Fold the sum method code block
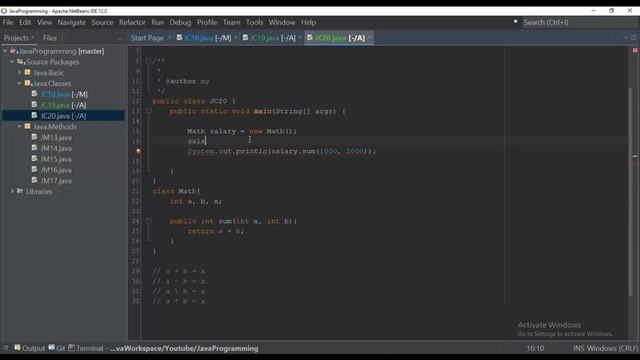 tap(149, 221)
